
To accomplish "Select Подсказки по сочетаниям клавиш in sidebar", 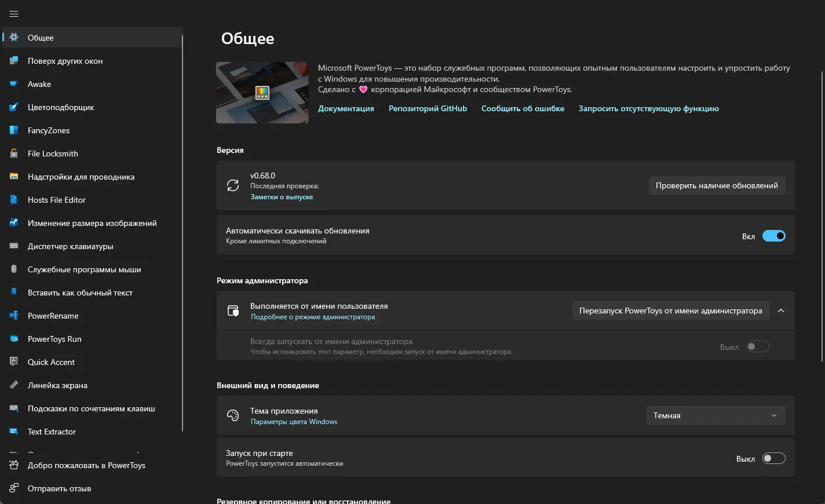I will tap(93, 408).
